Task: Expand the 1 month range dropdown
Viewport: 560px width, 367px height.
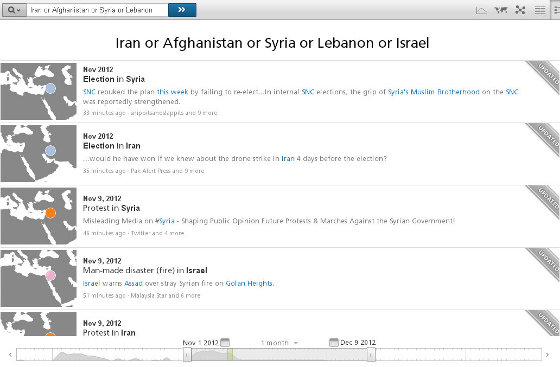Action: coord(279,343)
